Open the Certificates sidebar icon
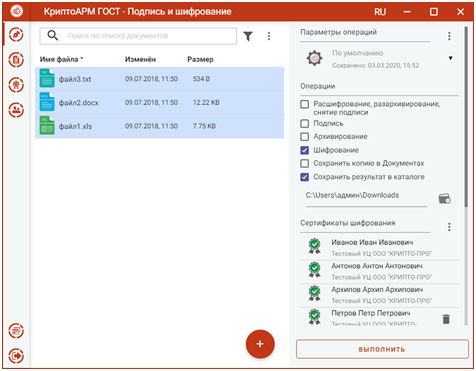The height and width of the screenshot is (371, 476). point(16,85)
